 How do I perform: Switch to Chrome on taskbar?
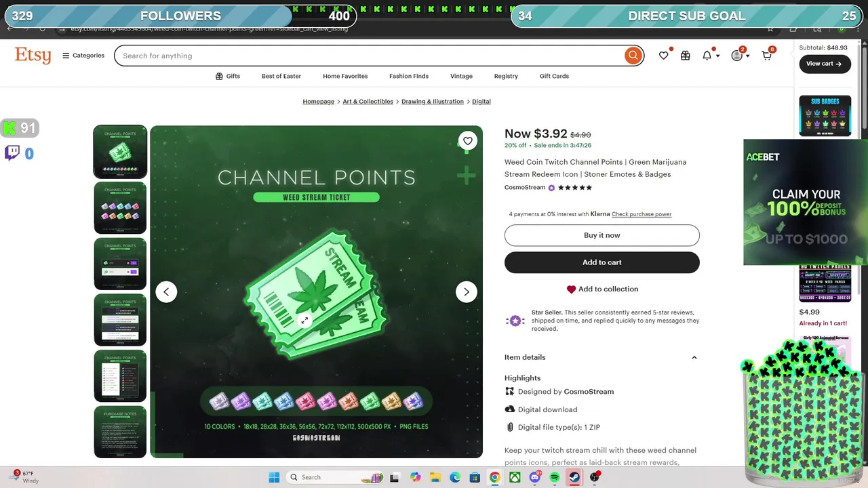point(495,477)
